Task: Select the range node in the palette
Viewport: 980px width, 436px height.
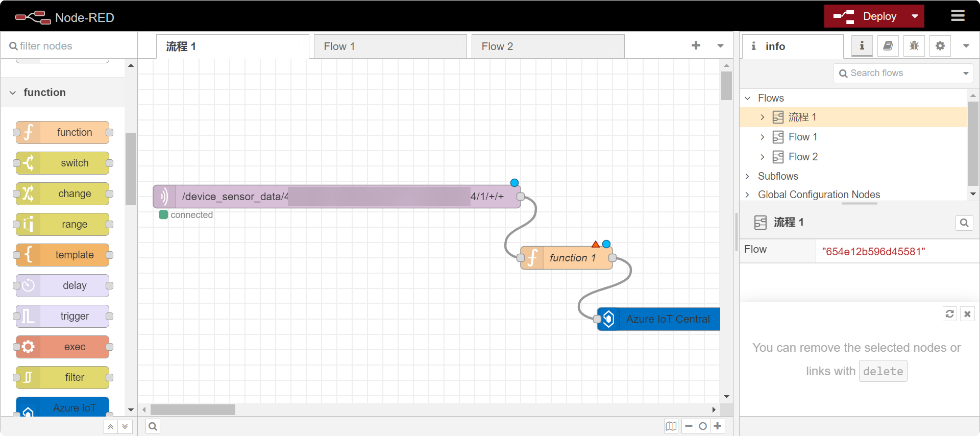Action: (x=62, y=224)
